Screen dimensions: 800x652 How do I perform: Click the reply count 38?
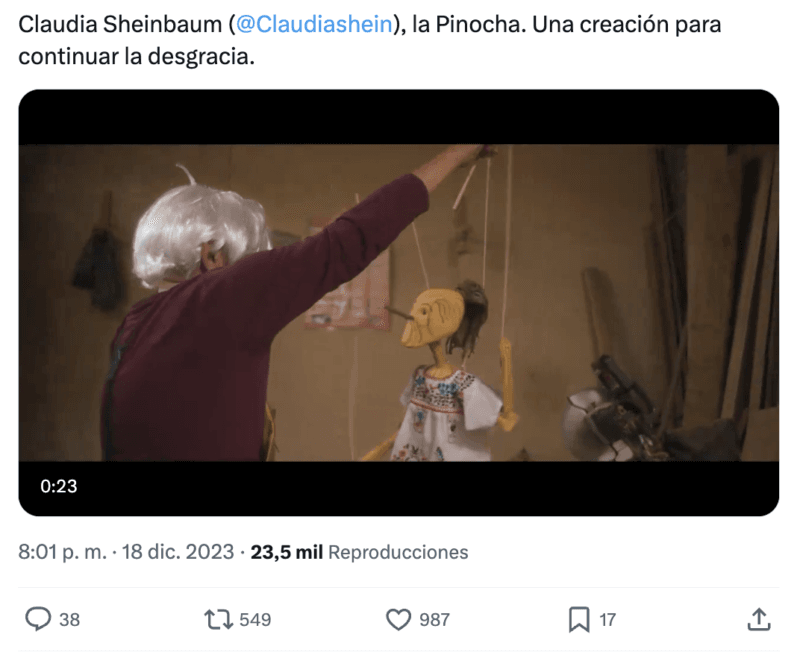tap(69, 620)
